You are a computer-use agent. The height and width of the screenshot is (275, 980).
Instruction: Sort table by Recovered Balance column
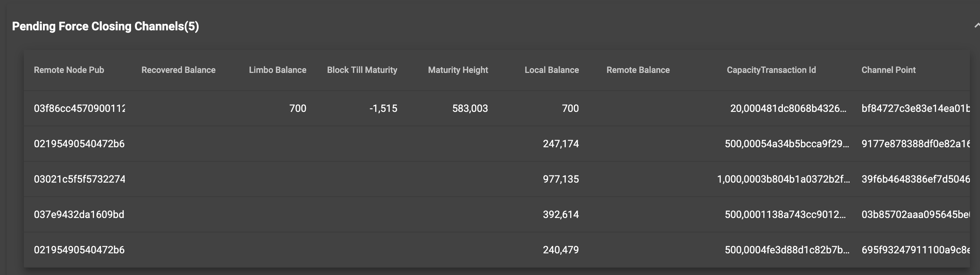click(x=178, y=70)
